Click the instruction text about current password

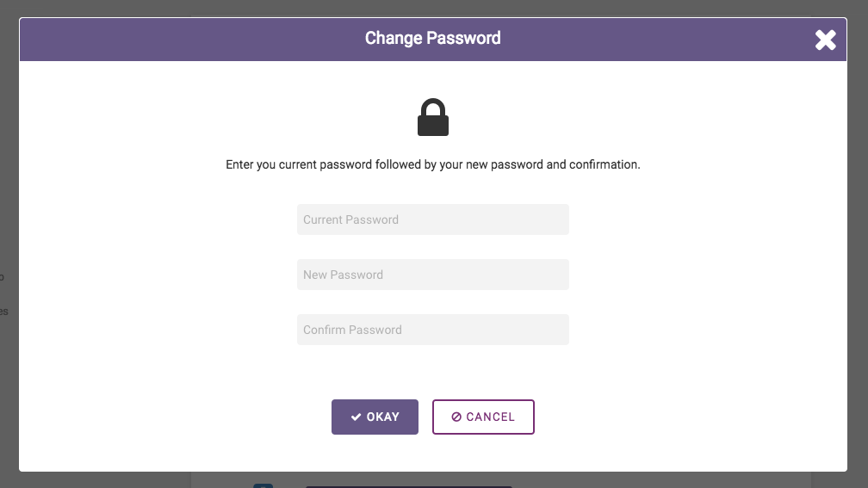[433, 165]
